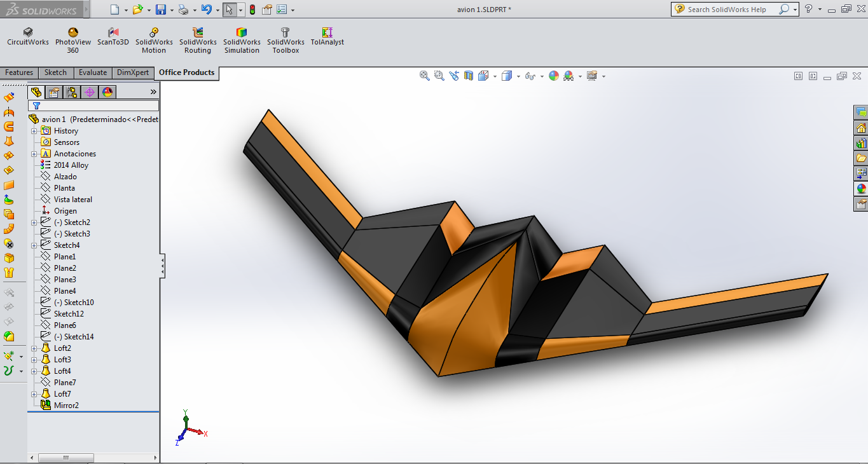Click the Search SolidWorks Help field

pos(726,10)
